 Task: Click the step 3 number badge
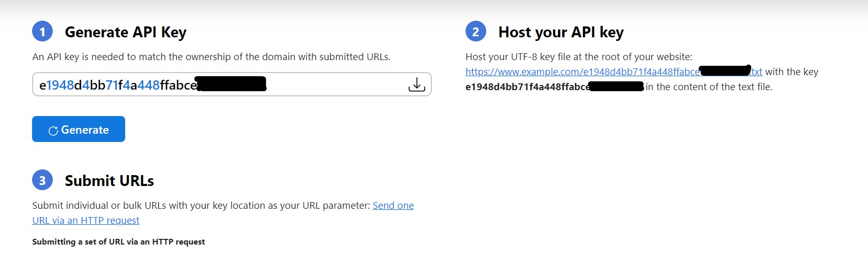coord(42,180)
